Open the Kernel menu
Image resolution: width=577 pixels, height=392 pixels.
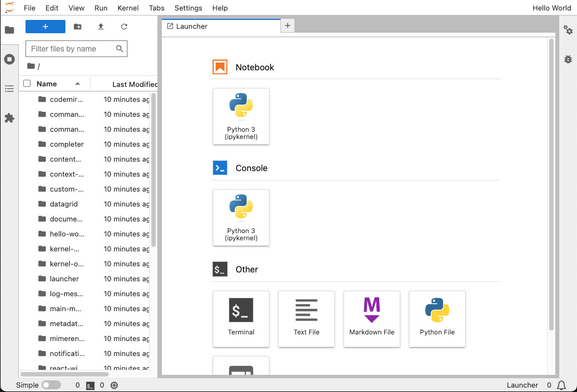point(128,8)
